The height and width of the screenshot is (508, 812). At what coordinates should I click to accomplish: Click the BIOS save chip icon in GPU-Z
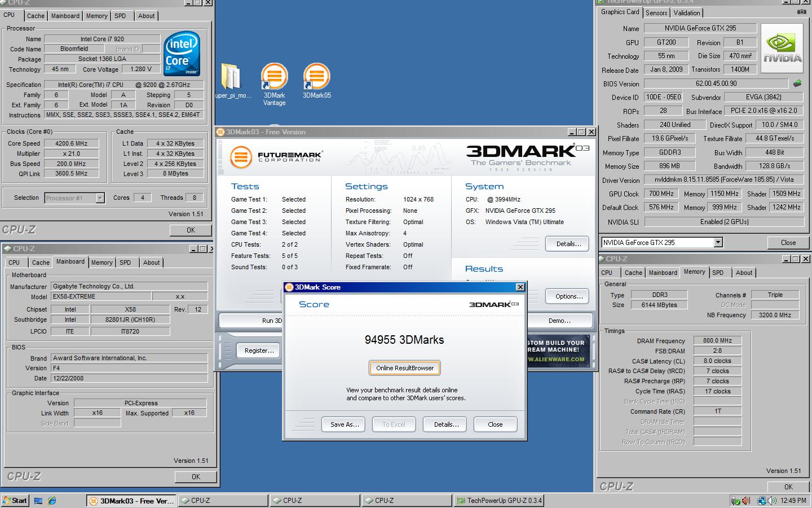797,84
